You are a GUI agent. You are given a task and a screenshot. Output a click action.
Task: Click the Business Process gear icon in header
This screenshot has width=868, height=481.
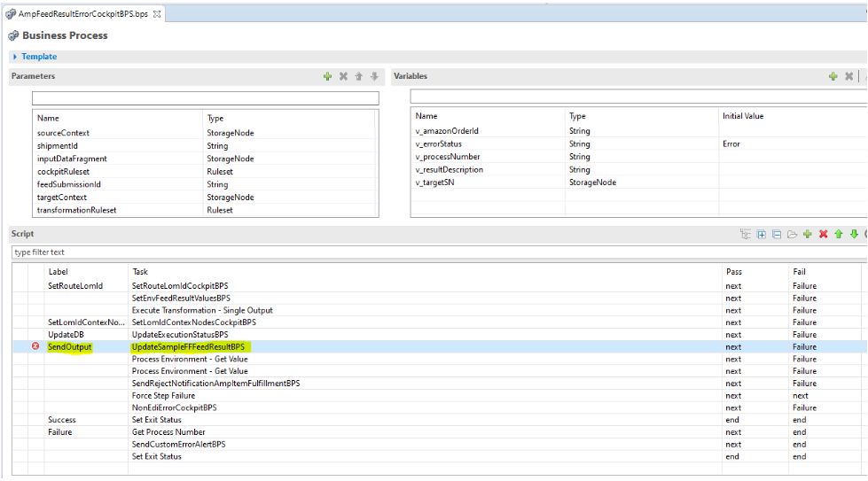13,36
